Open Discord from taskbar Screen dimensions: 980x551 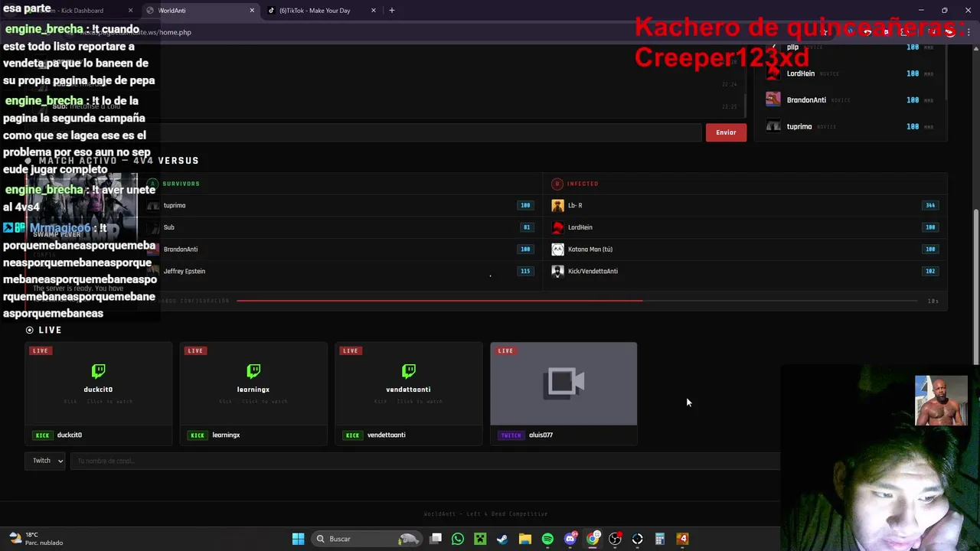[x=570, y=539]
